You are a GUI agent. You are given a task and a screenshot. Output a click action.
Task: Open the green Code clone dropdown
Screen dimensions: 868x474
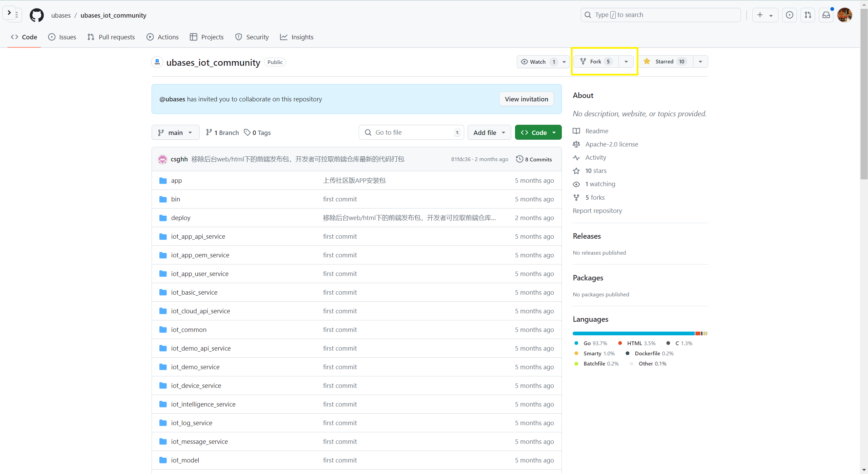(538, 132)
